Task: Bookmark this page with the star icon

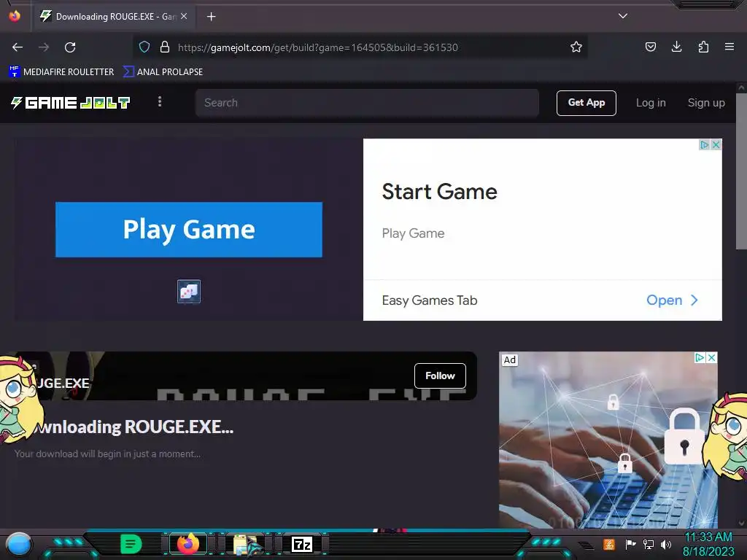Action: pos(576,47)
